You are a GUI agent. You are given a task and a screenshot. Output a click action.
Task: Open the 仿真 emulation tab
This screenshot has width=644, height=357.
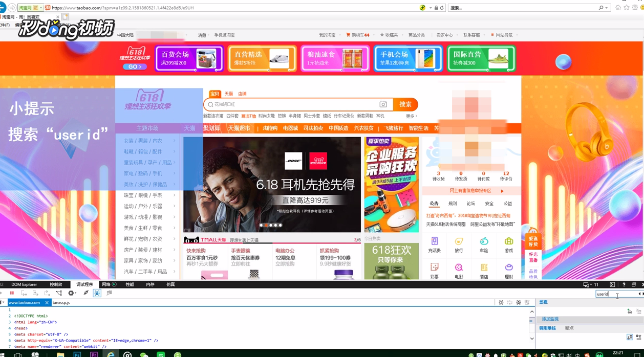(170, 284)
